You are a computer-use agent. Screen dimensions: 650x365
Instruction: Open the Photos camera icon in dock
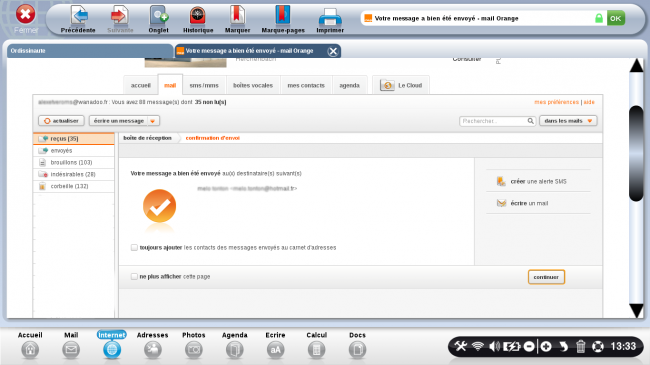click(194, 350)
